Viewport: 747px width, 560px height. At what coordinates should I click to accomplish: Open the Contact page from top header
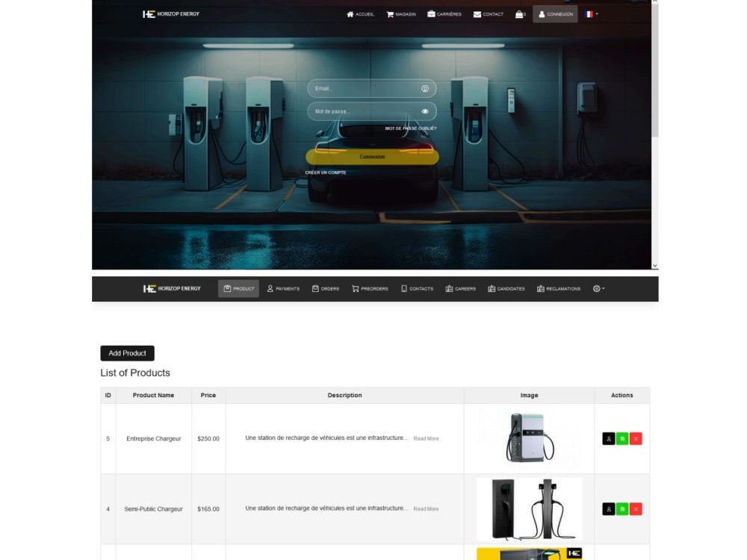tap(489, 14)
